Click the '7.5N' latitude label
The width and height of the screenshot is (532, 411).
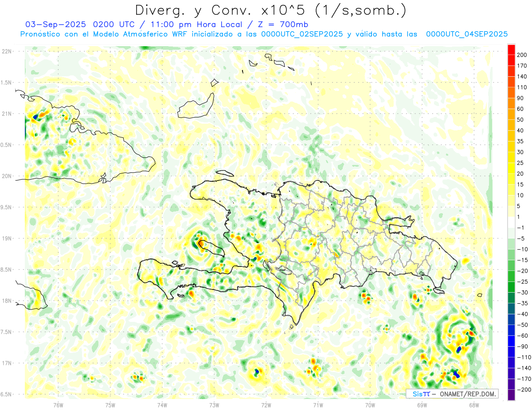7,332
